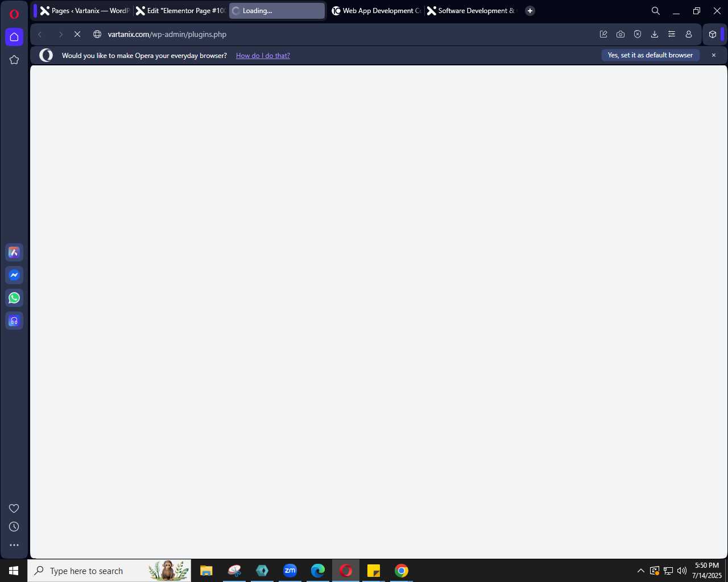The height and width of the screenshot is (582, 728).
Task: Switch to Pages ‹ Vartanix tab
Action: click(x=85, y=11)
